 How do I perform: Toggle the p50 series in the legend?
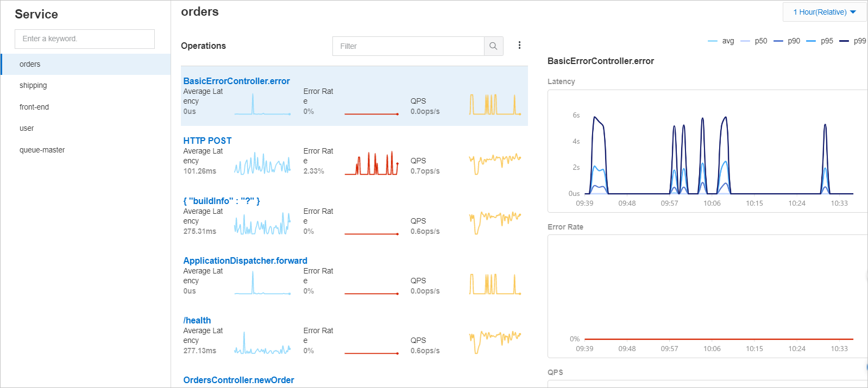click(754, 41)
